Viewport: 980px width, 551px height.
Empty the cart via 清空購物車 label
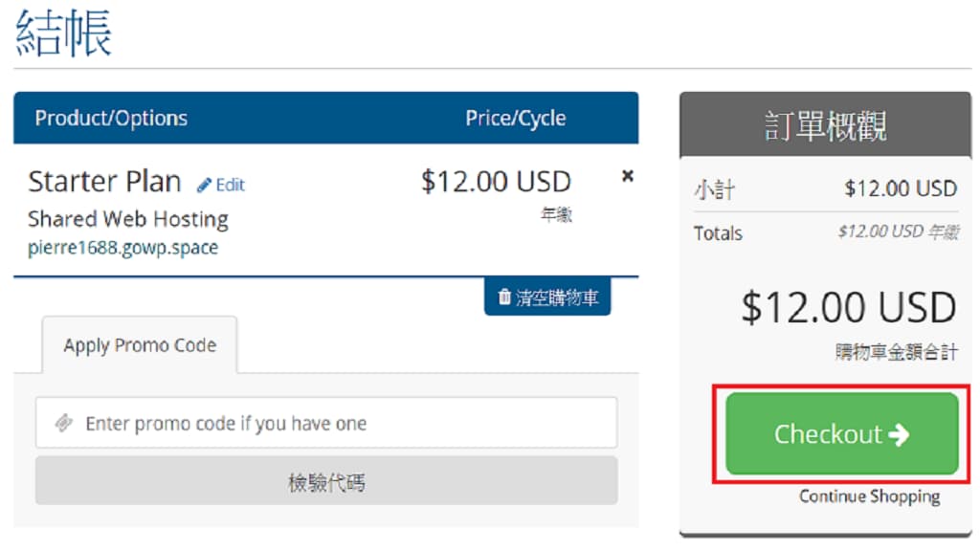click(557, 298)
